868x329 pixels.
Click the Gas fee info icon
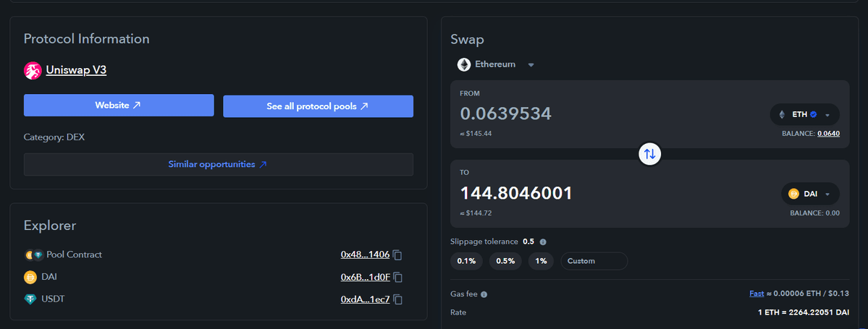pos(484,294)
